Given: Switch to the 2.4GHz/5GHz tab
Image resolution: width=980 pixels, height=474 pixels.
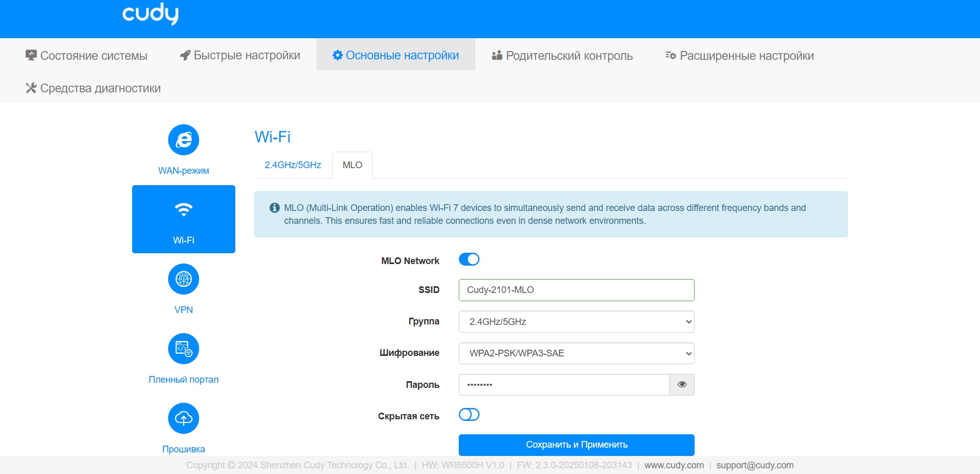Looking at the screenshot, I should click(x=293, y=165).
